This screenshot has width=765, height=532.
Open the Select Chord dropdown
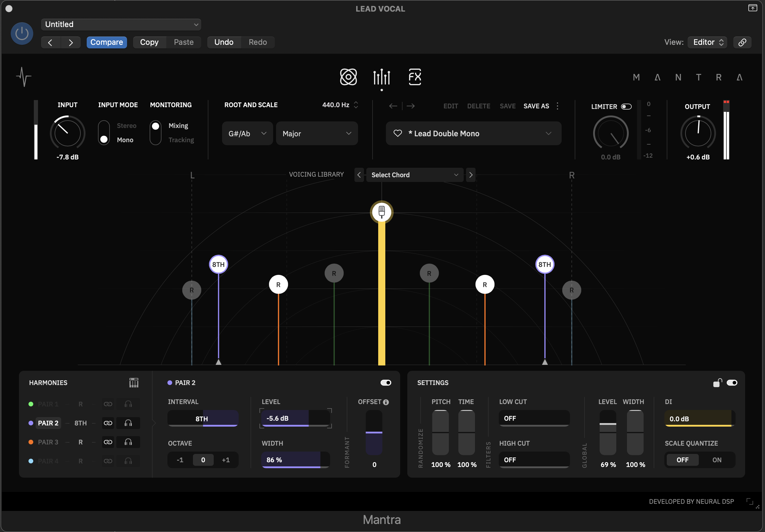pyautogui.click(x=414, y=175)
